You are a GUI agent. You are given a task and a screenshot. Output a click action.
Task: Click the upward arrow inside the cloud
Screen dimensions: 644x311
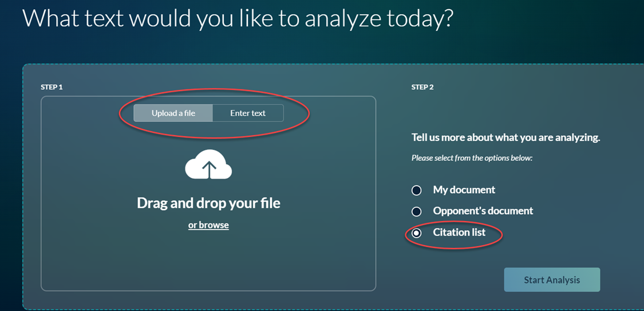pyautogui.click(x=209, y=170)
